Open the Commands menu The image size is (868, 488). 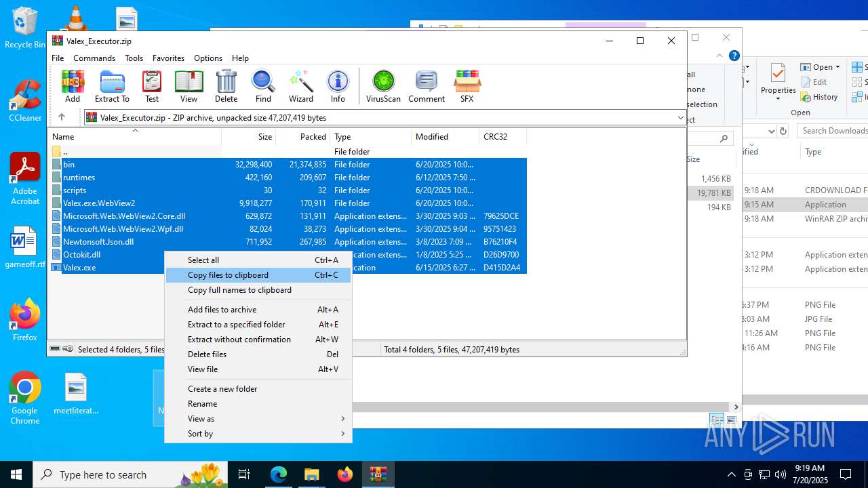(94, 58)
